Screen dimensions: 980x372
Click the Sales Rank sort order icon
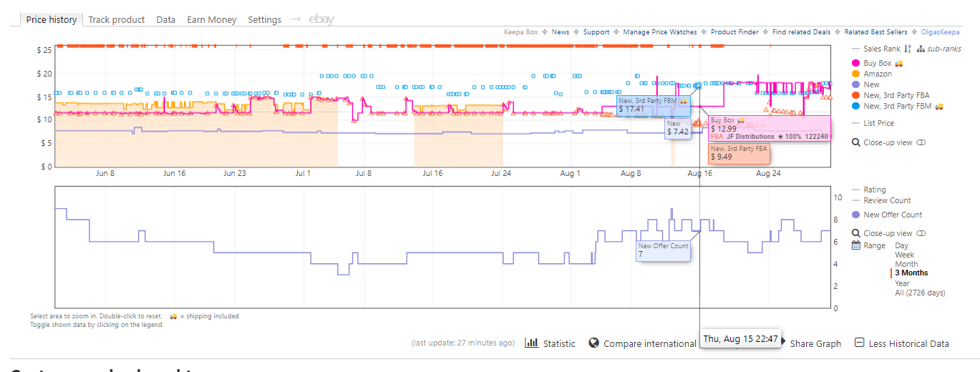click(907, 49)
